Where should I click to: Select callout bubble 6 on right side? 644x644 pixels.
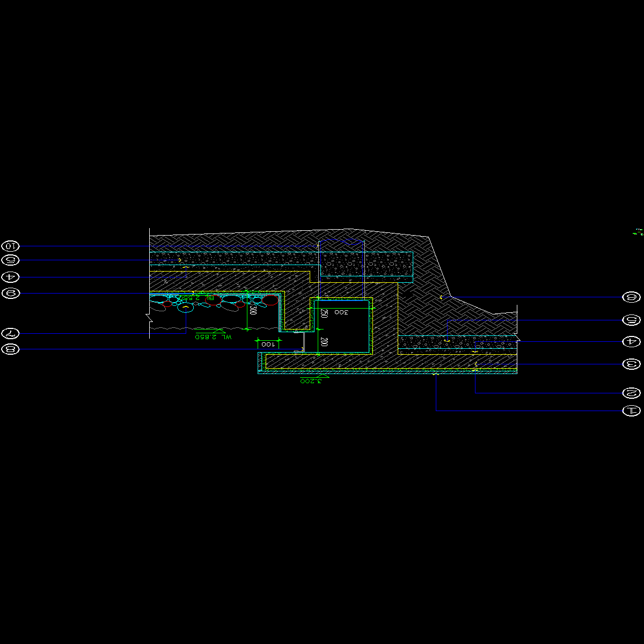631,297
